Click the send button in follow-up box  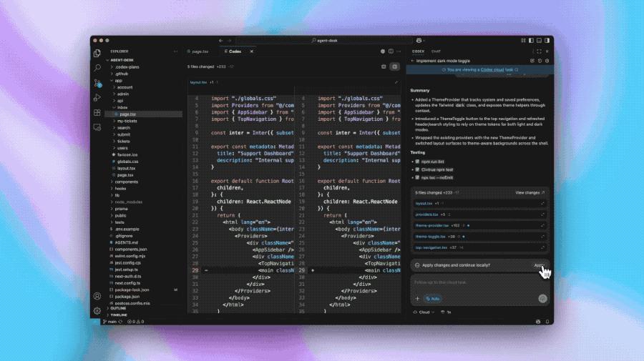point(542,297)
